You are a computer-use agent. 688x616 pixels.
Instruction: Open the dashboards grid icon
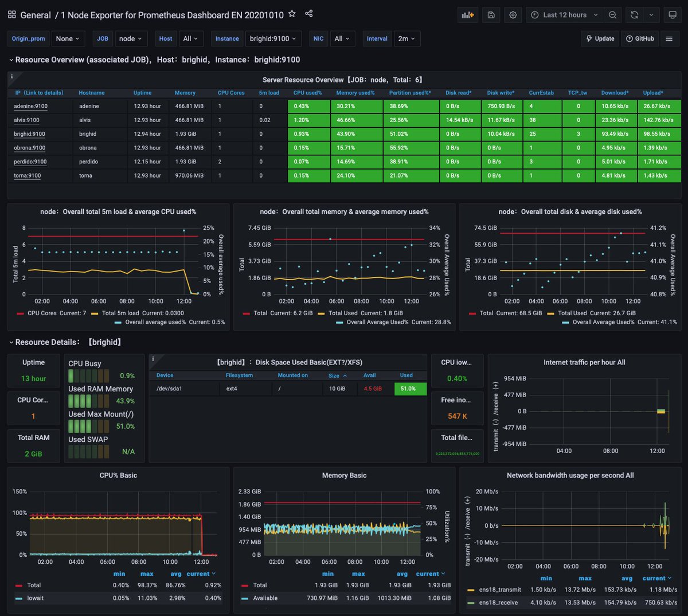pos(11,15)
